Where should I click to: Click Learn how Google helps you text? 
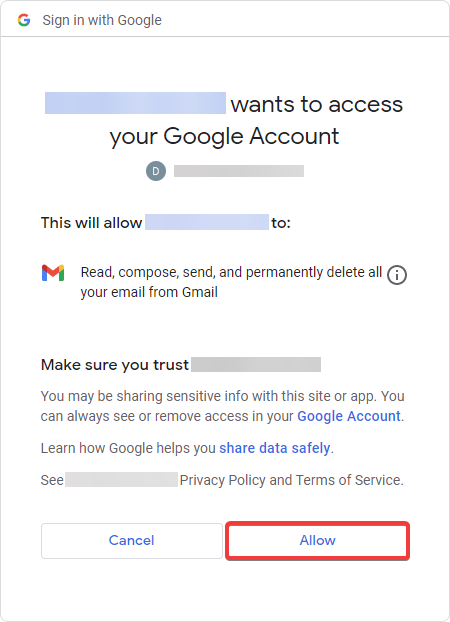tap(128, 448)
